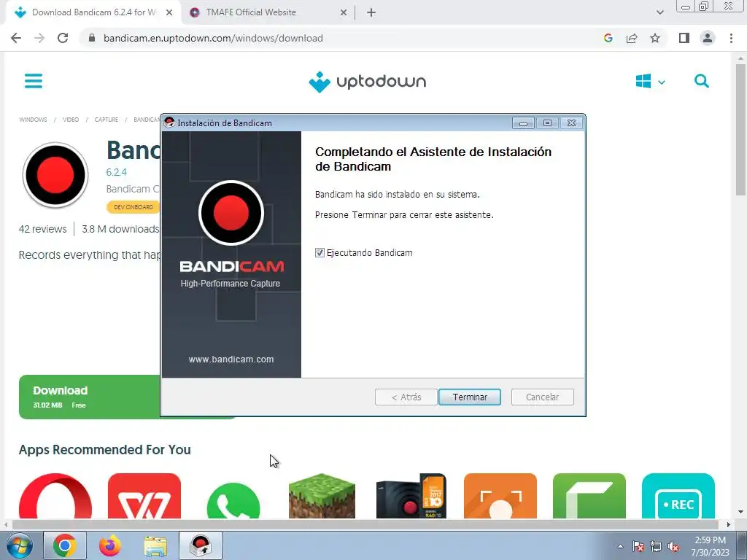Uncheck the Ejecutando Bandicam checkbox
The height and width of the screenshot is (560, 747).
pyautogui.click(x=320, y=253)
